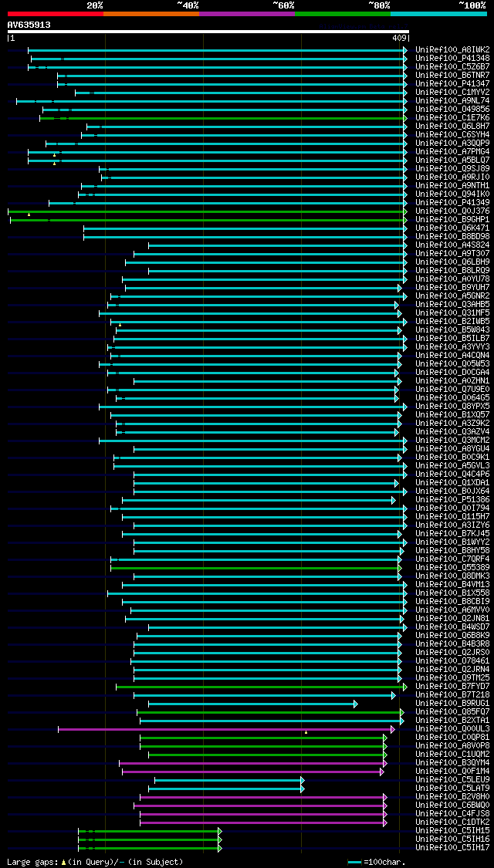Select the UniRef100_C1UQM2 label

coord(452,754)
